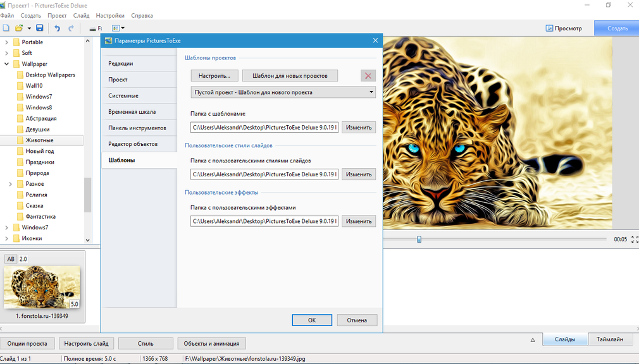Select the Абстракция folder
This screenshot has width=639, height=364.
coord(40,118)
